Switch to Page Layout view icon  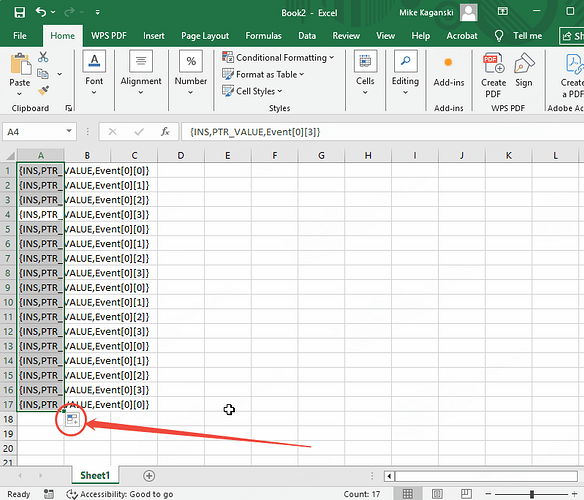(x=437, y=494)
